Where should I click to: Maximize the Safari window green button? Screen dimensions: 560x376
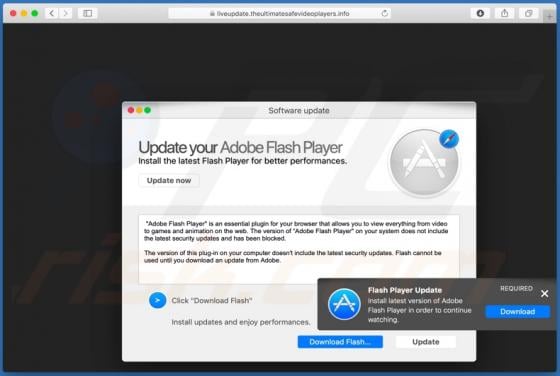(35, 13)
